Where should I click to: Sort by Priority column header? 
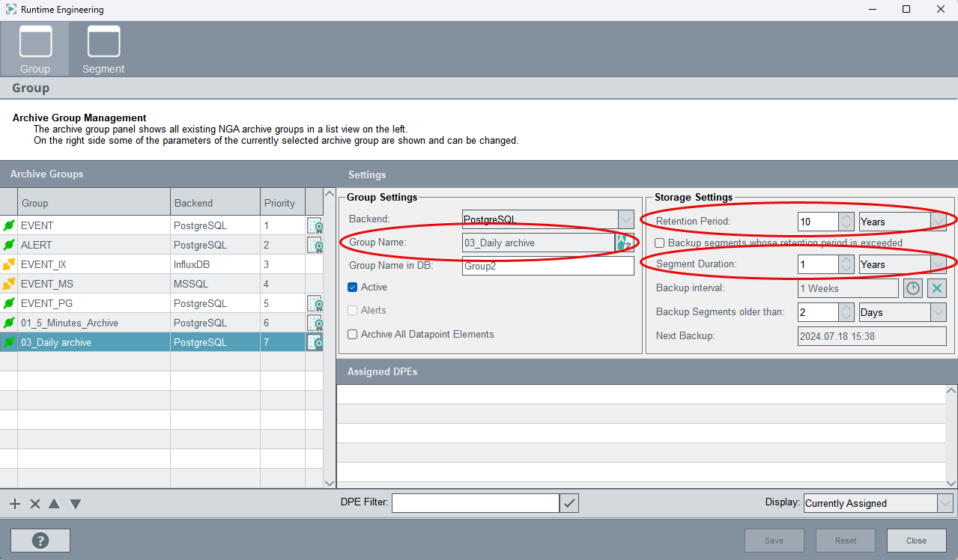[x=282, y=202]
